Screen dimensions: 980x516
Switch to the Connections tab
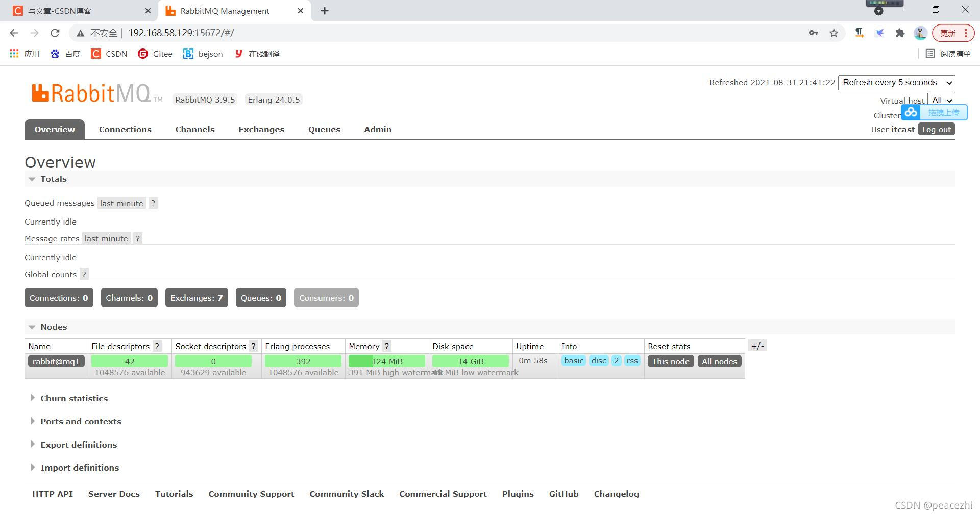(x=125, y=130)
